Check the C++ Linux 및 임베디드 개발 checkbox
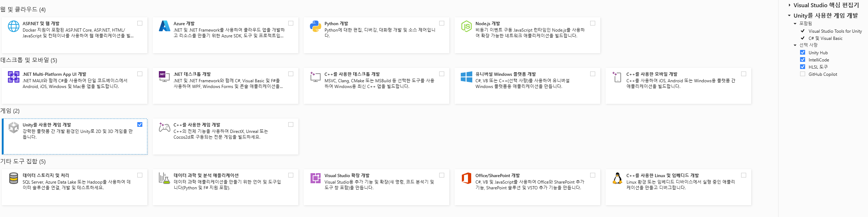Viewport: 868px width, 217px height. tap(744, 175)
